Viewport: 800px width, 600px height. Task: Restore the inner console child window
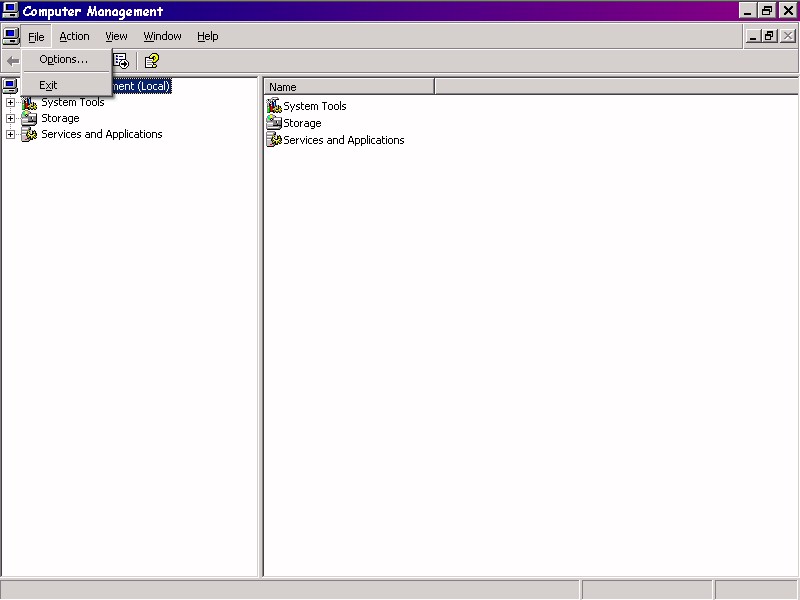click(769, 36)
